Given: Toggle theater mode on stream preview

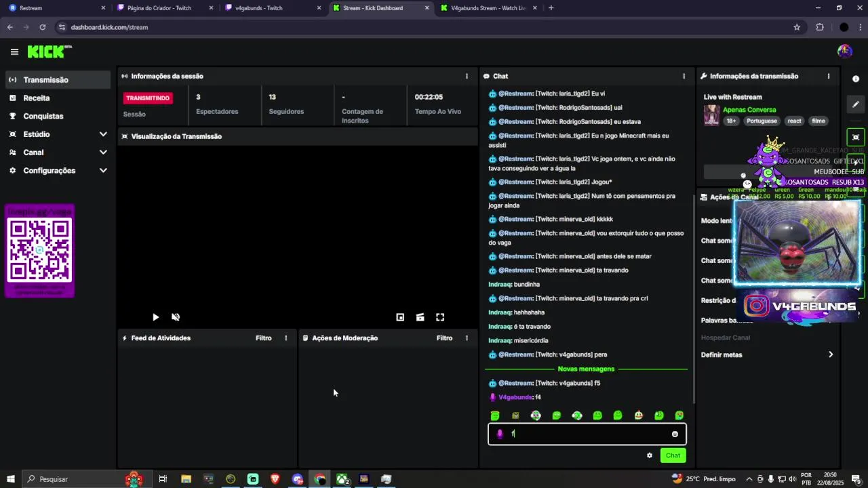Looking at the screenshot, I should coord(420,317).
